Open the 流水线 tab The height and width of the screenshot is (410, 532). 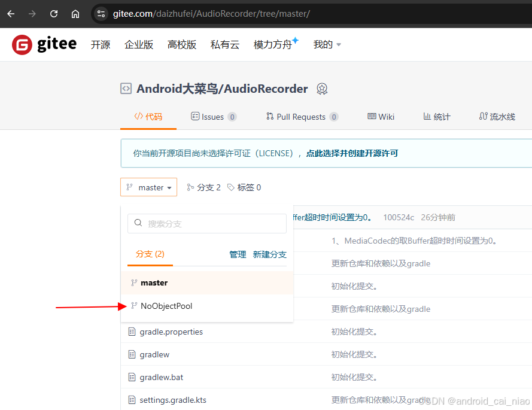[497, 117]
